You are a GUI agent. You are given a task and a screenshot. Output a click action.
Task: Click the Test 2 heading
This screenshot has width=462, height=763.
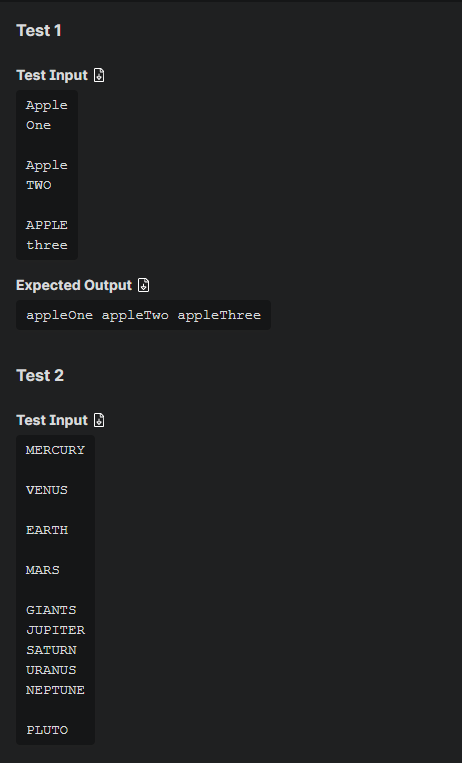pos(40,375)
